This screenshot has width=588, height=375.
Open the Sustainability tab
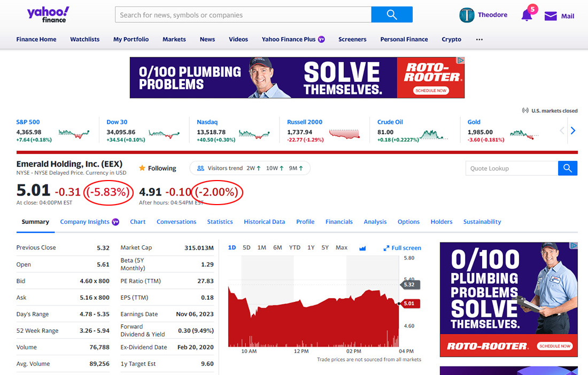(x=482, y=222)
